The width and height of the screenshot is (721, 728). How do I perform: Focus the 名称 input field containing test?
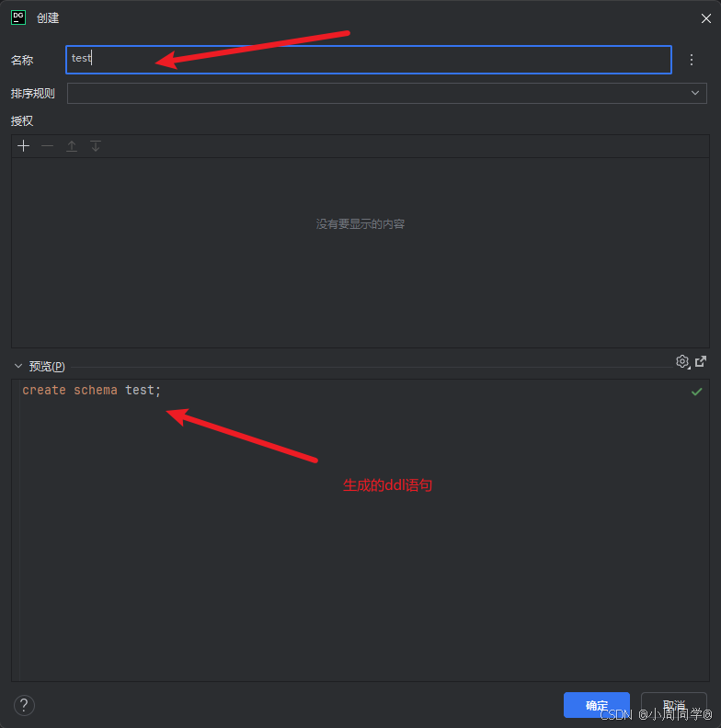[x=369, y=60]
